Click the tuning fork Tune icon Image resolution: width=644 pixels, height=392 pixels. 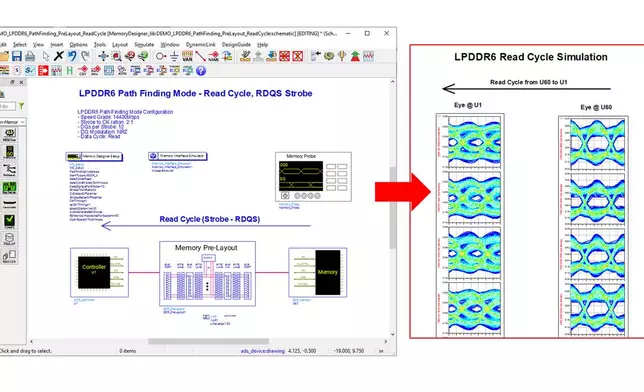342,56
